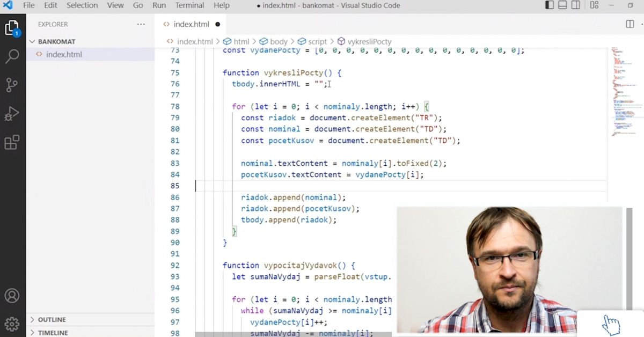Image resolution: width=644 pixels, height=337 pixels.
Task: Open the Source Control view
Action: click(x=12, y=85)
